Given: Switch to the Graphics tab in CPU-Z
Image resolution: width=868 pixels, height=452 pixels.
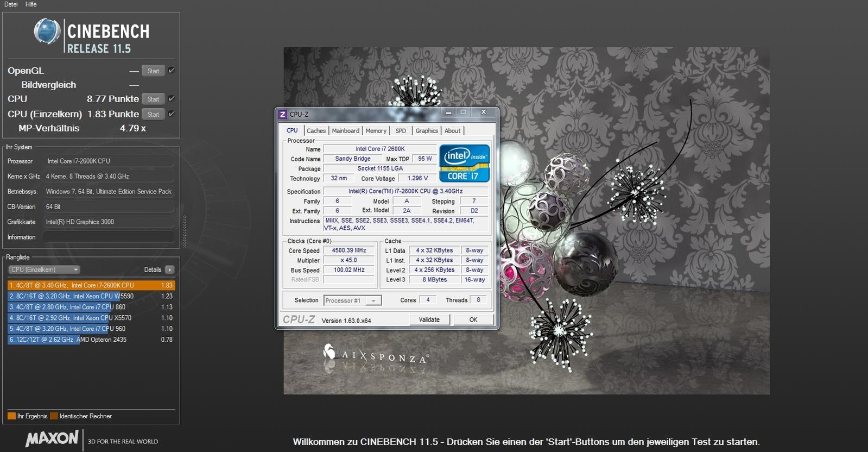Looking at the screenshot, I should 427,131.
